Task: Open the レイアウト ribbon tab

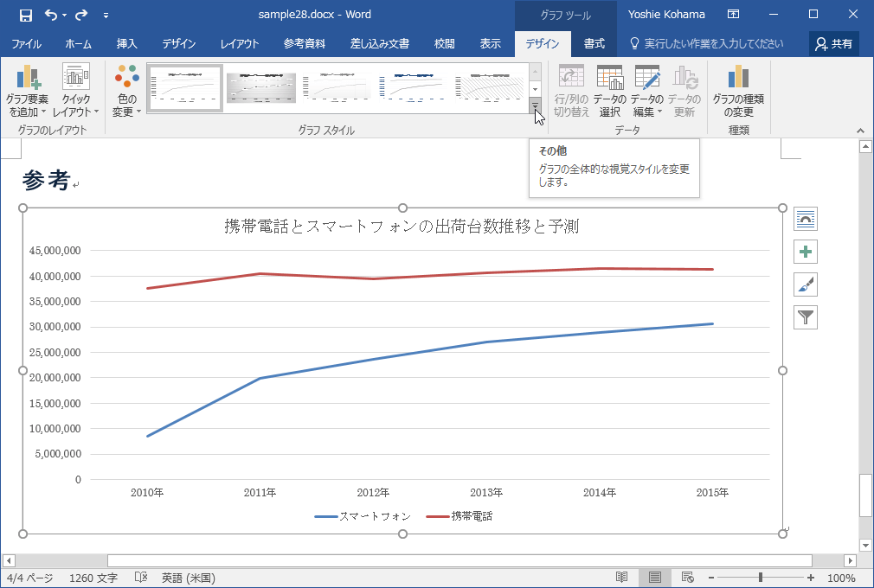Action: pos(239,43)
